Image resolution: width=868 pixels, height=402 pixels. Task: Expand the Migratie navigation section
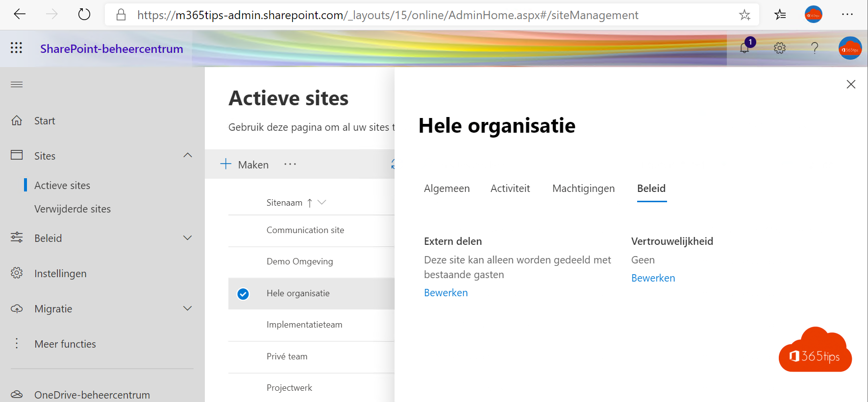[187, 308]
